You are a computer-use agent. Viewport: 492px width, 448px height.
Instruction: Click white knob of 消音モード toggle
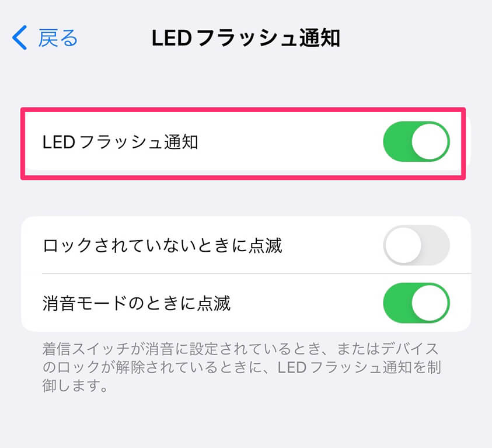coord(430,303)
